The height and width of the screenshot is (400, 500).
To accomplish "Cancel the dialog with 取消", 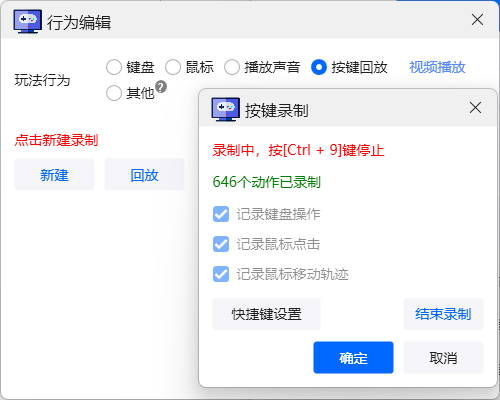I will (x=443, y=357).
